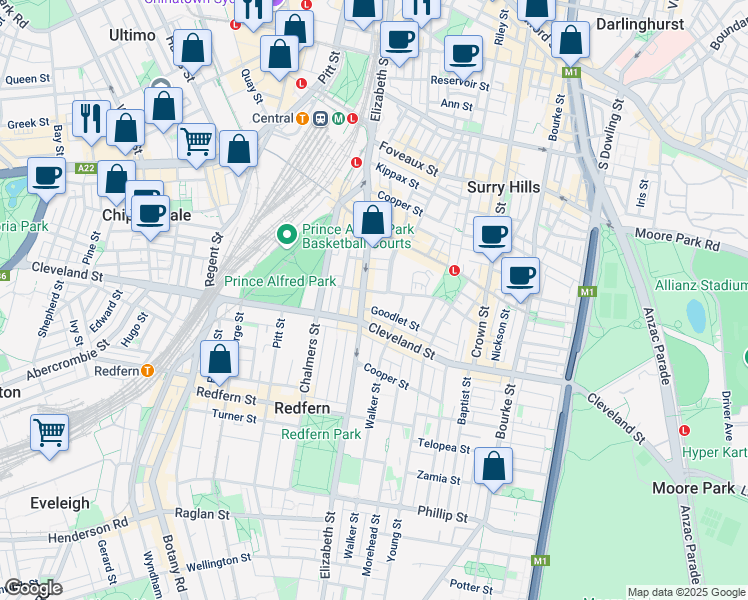Open the coffee cup marker beside Elizabeth St top
The width and height of the screenshot is (748, 600).
[x=400, y=43]
